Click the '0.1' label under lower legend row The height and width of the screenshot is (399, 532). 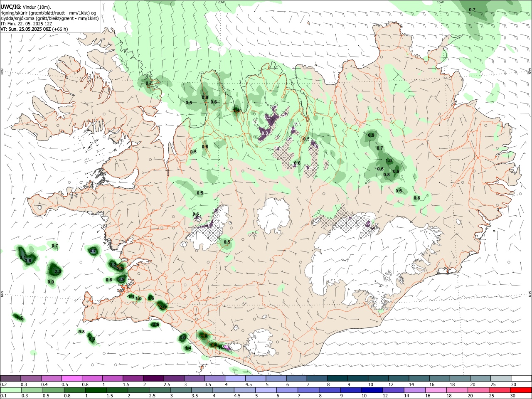[x=4, y=396]
